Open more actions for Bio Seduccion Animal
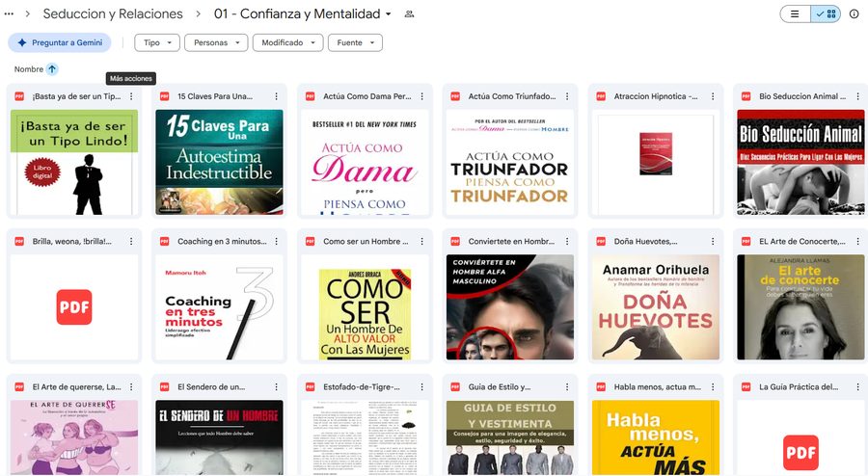Image resolution: width=868 pixels, height=476 pixels. click(858, 96)
